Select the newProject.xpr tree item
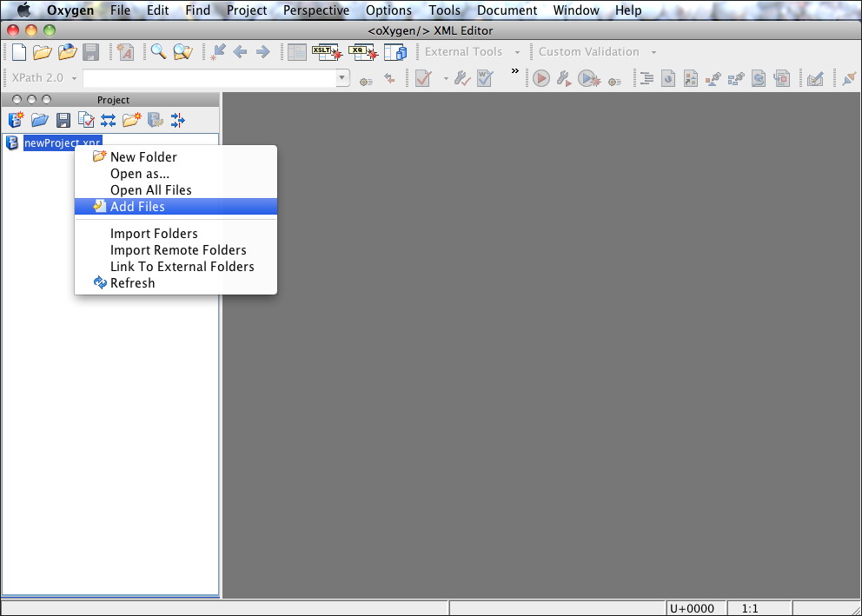Image resolution: width=862 pixels, height=616 pixels. click(x=62, y=142)
